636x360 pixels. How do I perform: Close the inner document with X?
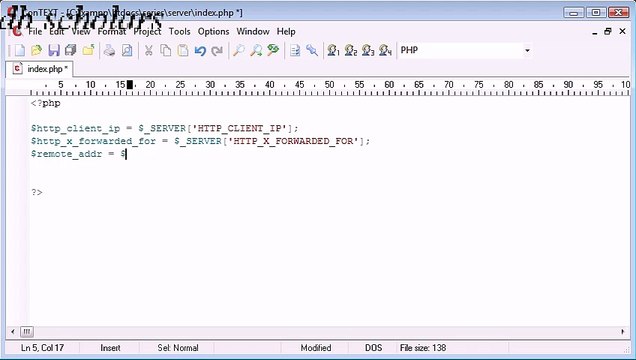(622, 32)
